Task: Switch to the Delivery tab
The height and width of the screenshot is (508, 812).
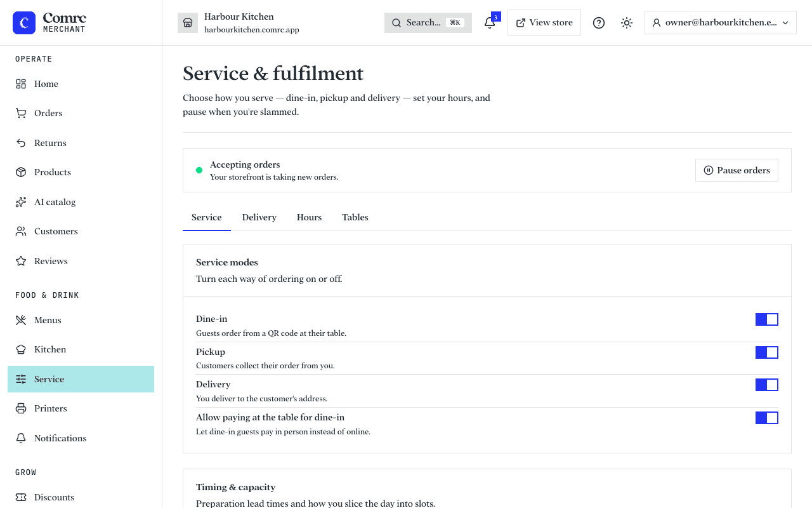Action: 259,217
